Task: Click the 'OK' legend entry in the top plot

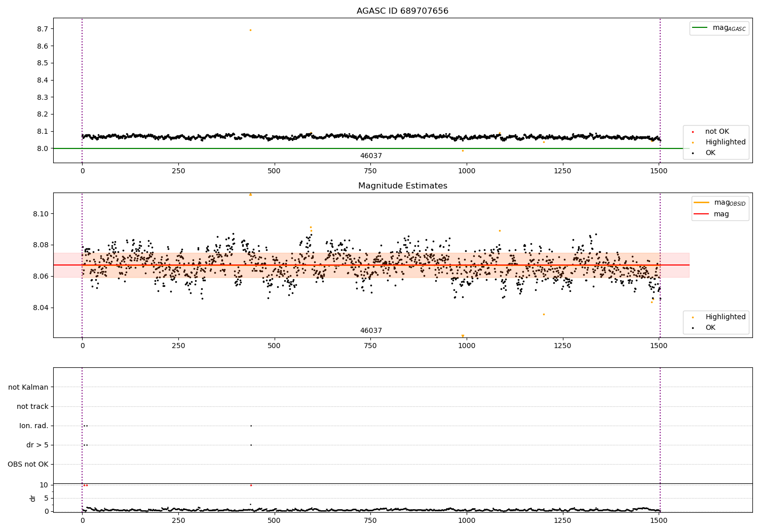Action: 704,153
